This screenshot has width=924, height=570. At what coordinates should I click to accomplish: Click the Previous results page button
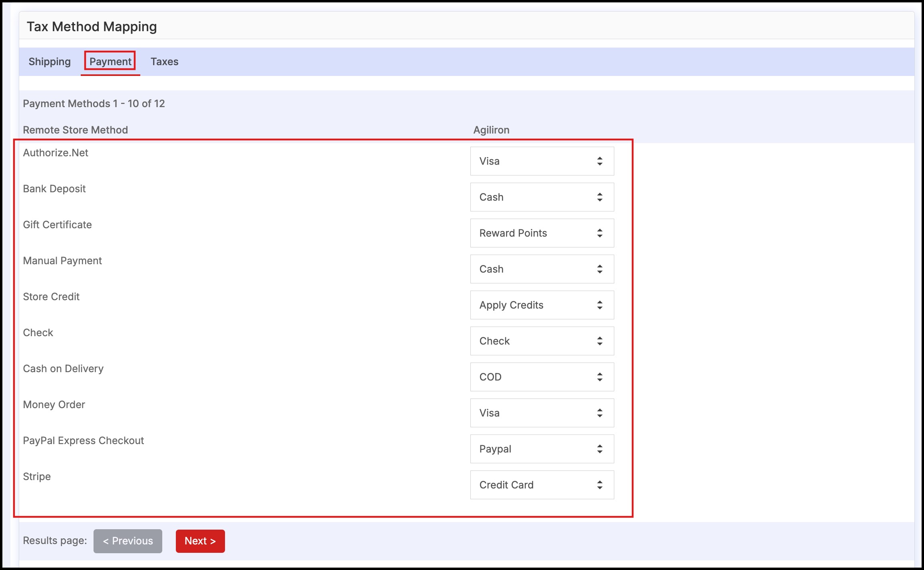pyautogui.click(x=128, y=541)
